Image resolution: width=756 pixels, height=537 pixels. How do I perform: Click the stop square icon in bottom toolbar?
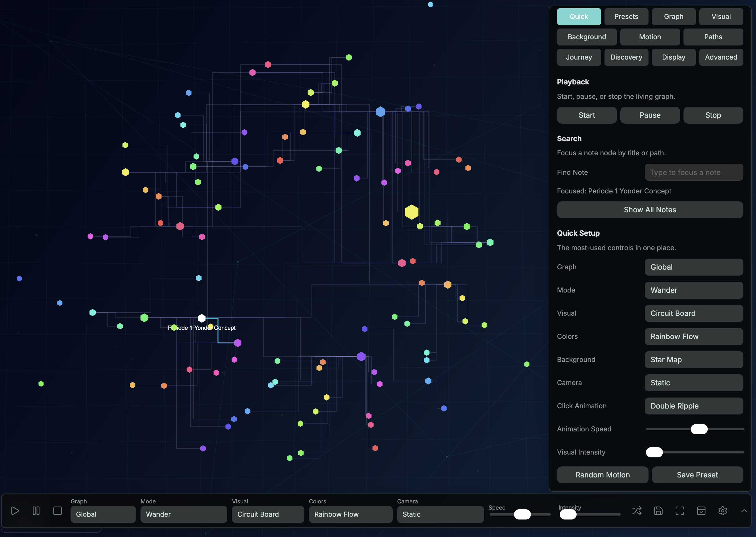click(58, 511)
